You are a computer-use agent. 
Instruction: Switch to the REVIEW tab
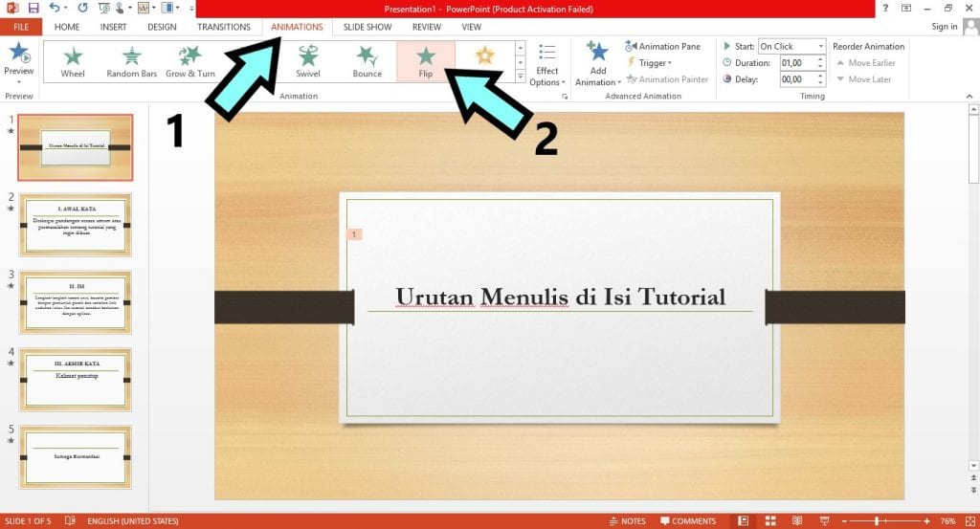(427, 27)
